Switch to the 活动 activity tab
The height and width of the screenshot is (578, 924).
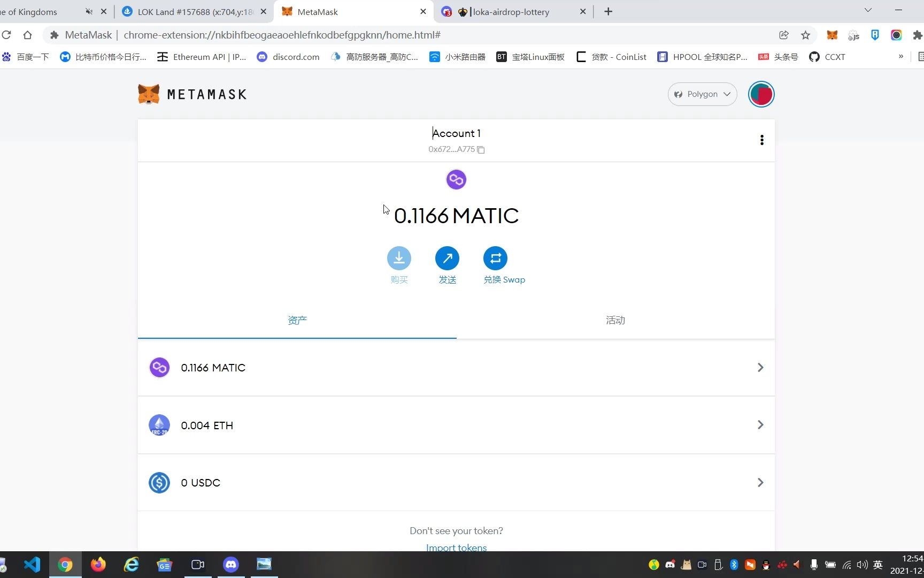pos(615,320)
